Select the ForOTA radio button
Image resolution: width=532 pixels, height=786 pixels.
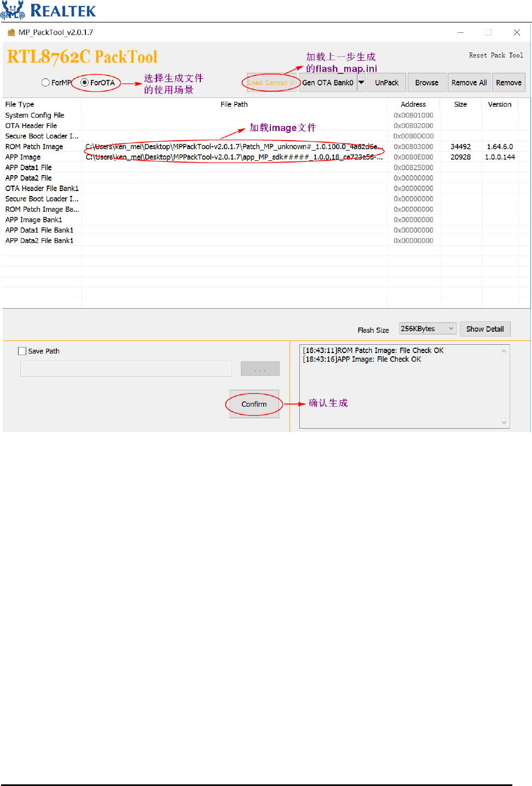(x=85, y=83)
